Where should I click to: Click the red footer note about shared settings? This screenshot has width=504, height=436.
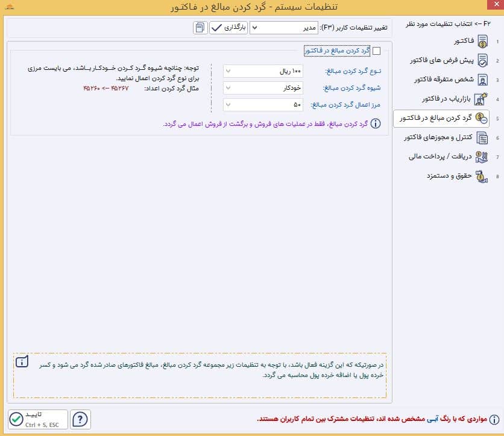coord(372,419)
